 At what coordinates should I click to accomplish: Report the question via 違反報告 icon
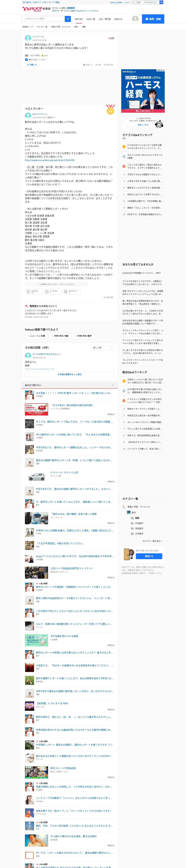[x=105, y=65]
